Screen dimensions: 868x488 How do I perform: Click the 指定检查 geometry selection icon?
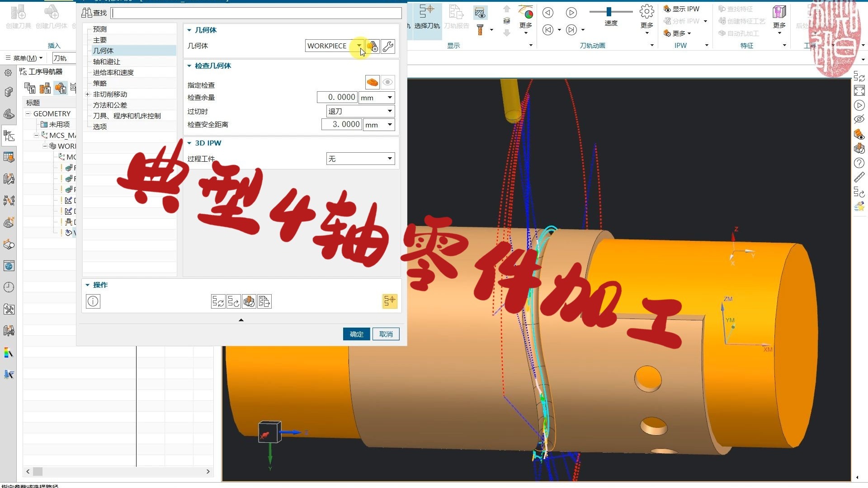(x=372, y=82)
